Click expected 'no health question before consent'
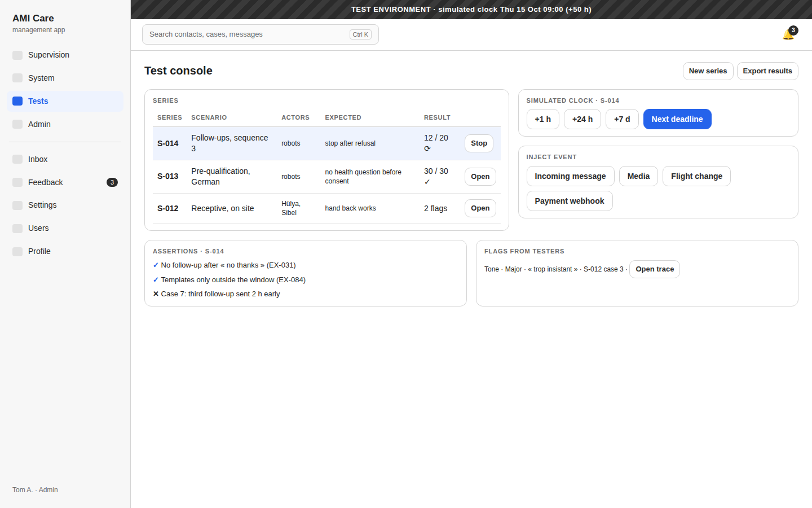This screenshot has height=508, width=812. 363,177
